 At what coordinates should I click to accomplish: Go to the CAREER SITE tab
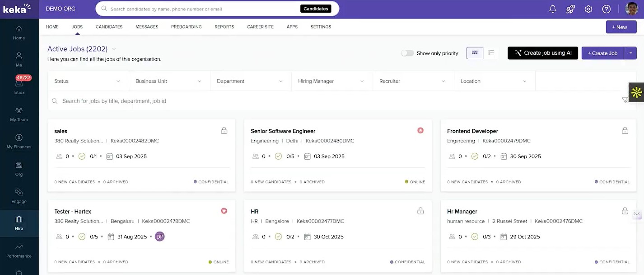260,27
